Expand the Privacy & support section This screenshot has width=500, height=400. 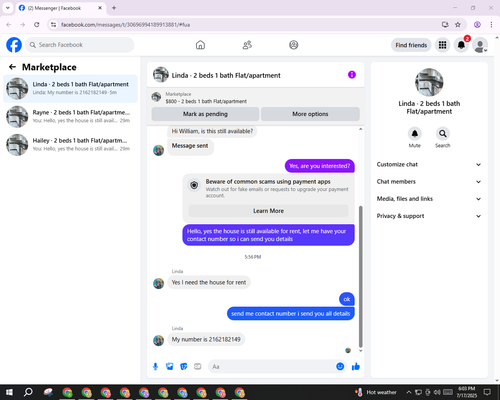point(429,216)
